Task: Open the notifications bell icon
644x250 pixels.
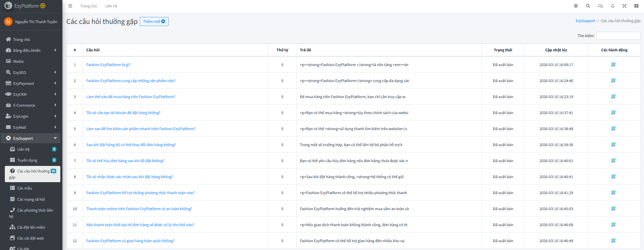Action: coord(613,6)
